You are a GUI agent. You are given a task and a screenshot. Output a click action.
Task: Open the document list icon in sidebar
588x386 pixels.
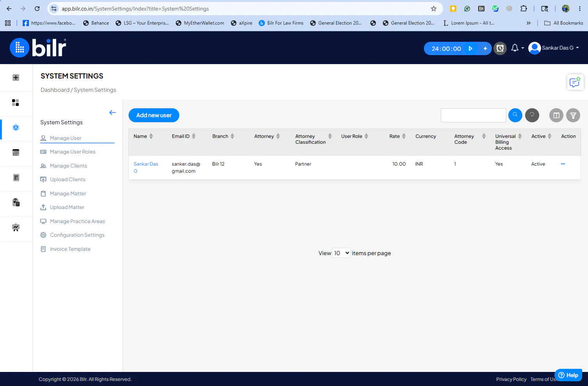[x=16, y=177]
